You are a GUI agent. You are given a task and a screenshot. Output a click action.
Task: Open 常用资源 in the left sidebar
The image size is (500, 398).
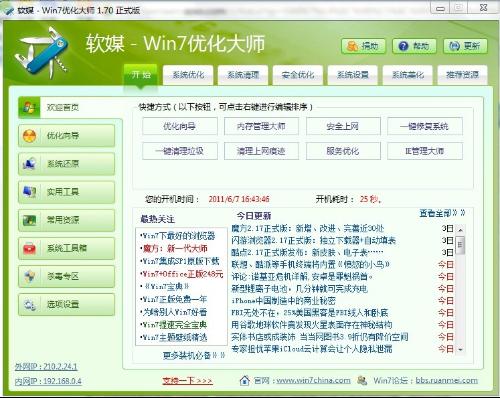66,220
